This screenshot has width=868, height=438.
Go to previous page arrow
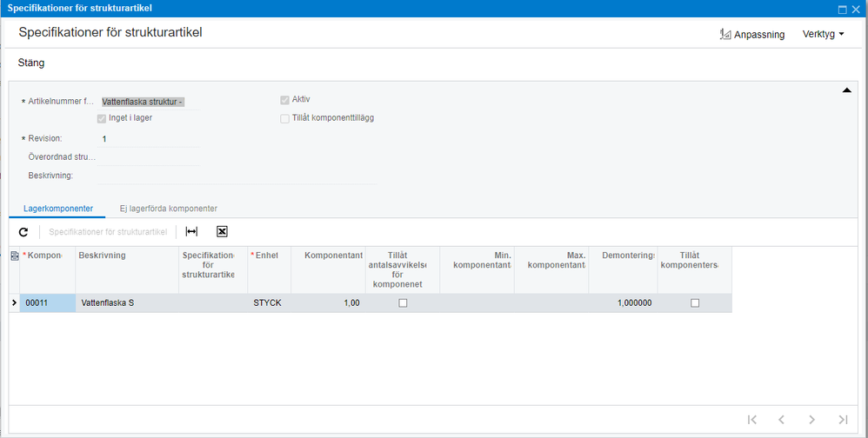pos(782,420)
